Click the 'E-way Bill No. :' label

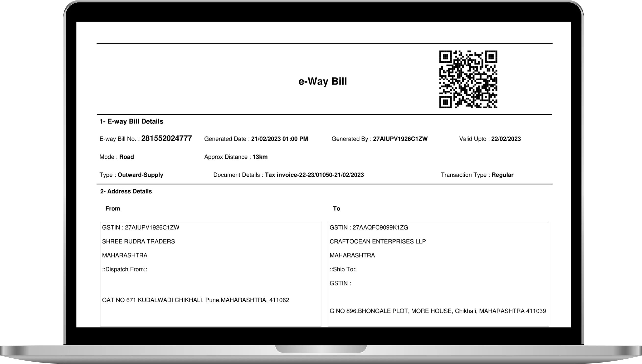click(120, 139)
